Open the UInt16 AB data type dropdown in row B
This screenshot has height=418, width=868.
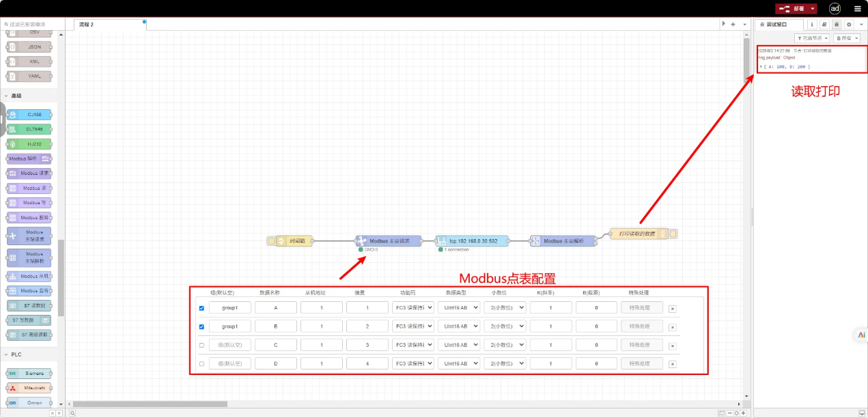459,326
